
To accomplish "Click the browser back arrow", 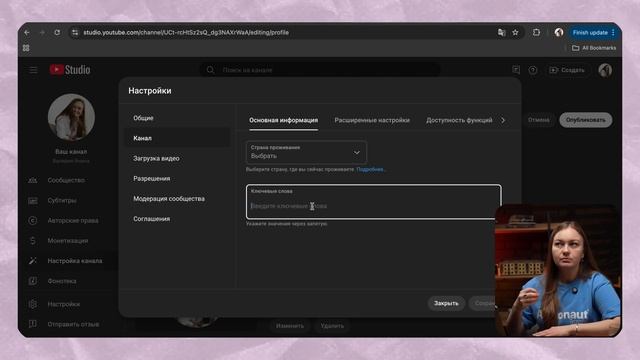I will click(27, 32).
